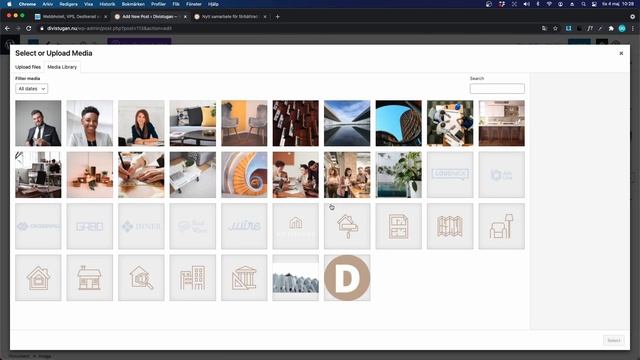Open the Bokmärken menu
This screenshot has width=640, height=360.
[133, 4]
